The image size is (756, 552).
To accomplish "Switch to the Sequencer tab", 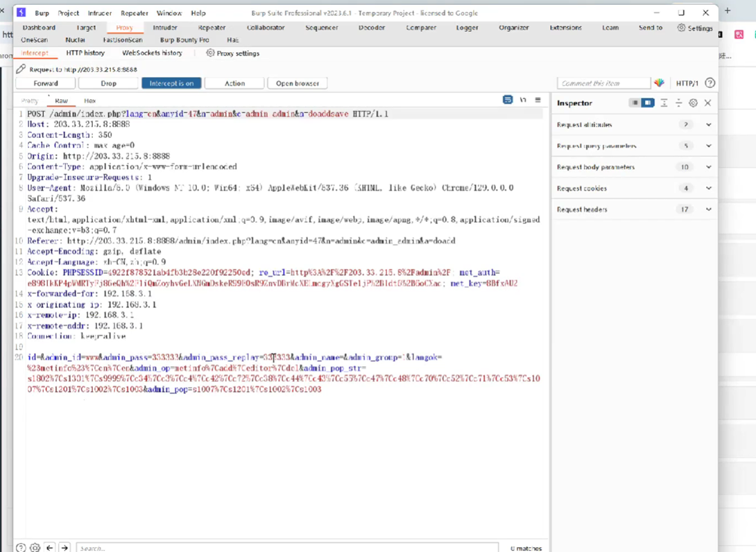I will coord(322,28).
